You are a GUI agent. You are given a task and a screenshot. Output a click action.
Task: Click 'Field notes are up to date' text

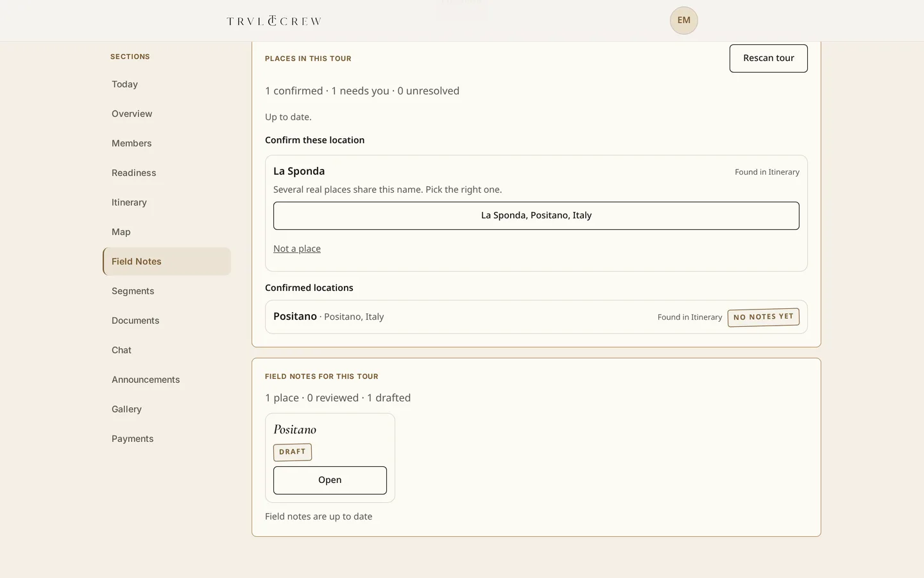[x=318, y=516]
